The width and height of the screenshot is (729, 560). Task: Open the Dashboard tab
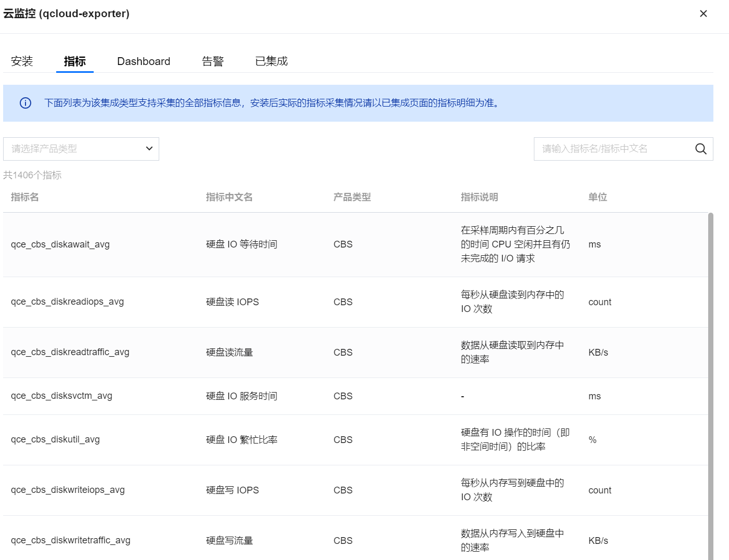[x=144, y=61]
